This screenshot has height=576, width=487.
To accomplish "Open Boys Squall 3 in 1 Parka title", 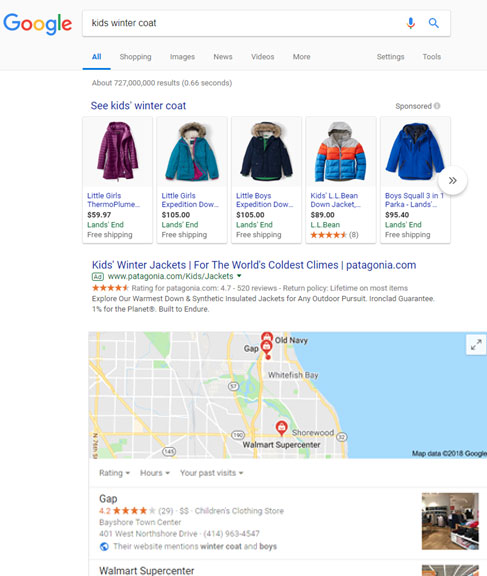I will (x=414, y=200).
